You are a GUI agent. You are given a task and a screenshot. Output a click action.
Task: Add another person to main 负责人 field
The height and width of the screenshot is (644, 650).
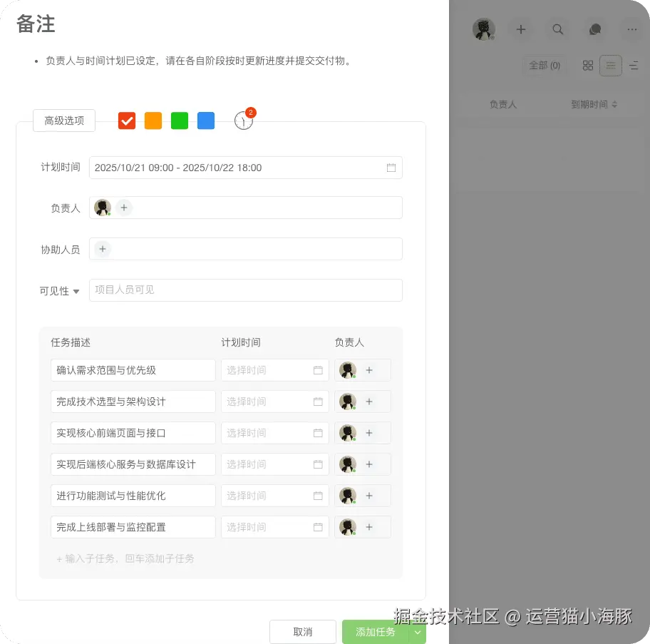coord(124,208)
